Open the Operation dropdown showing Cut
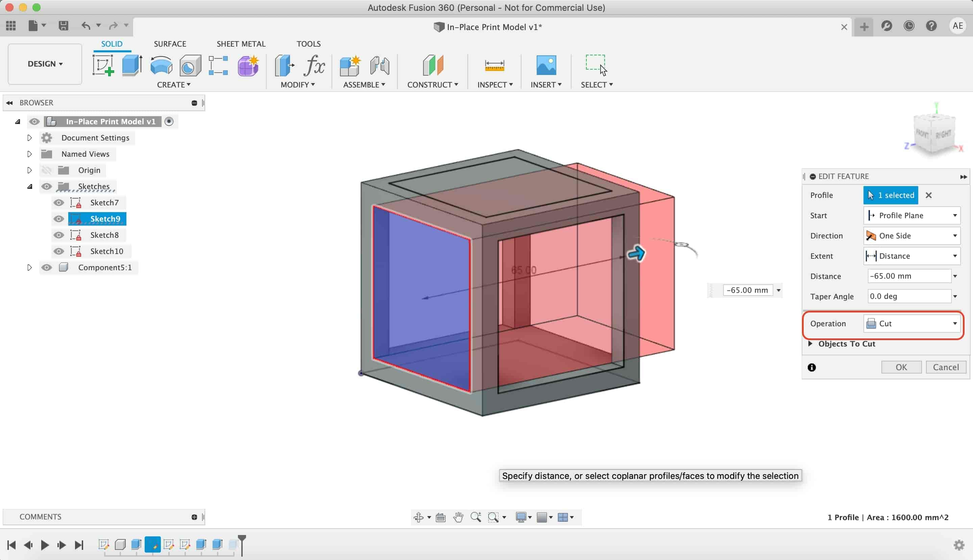This screenshot has width=973, height=560. tap(911, 324)
